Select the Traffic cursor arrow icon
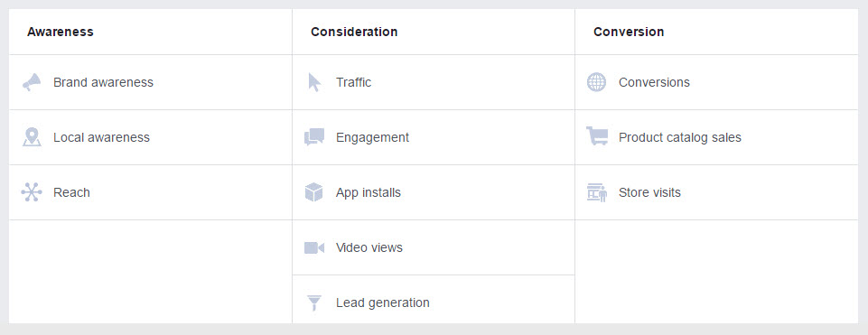This screenshot has width=868, height=335. 314,82
